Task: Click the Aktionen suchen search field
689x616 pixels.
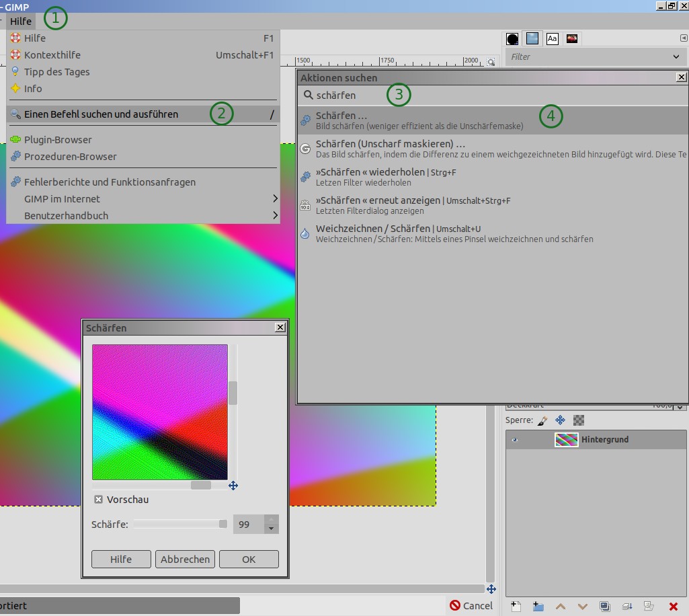Action: pos(493,95)
